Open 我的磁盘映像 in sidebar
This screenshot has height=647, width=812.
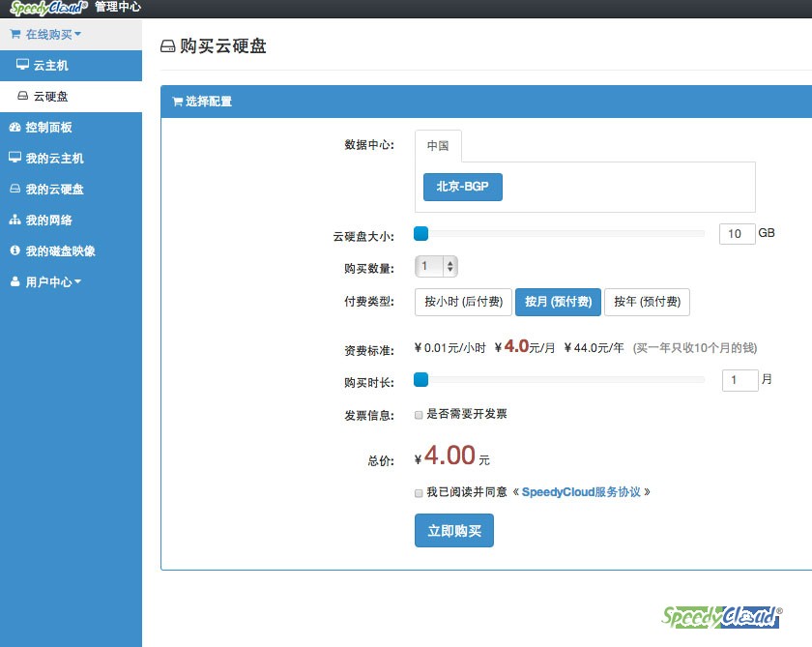click(x=71, y=251)
